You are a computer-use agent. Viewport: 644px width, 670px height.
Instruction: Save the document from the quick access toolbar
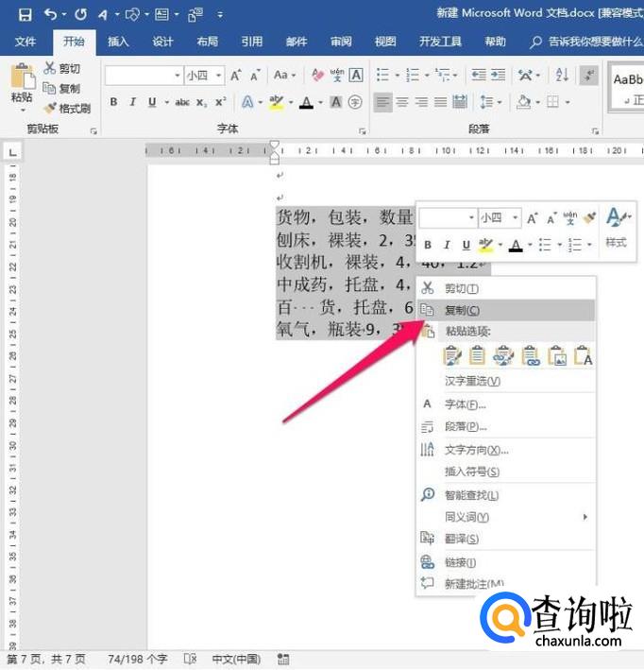25,15
